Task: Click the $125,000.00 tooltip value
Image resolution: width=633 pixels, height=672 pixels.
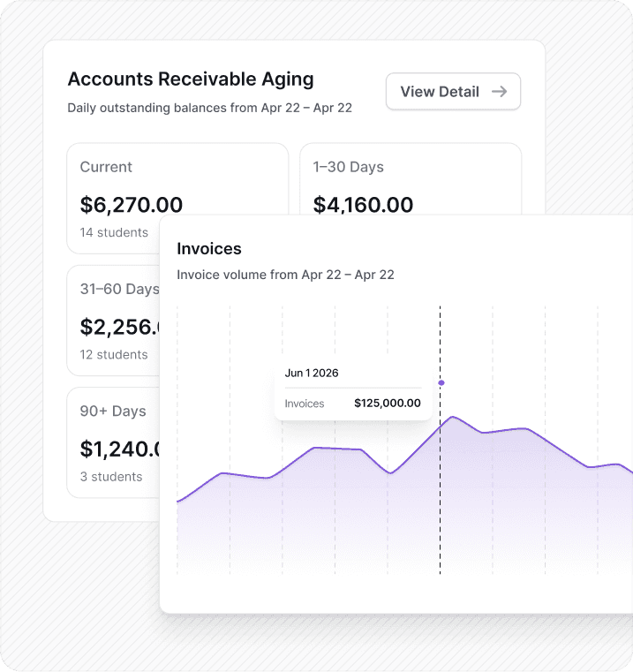Action: pyautogui.click(x=388, y=403)
